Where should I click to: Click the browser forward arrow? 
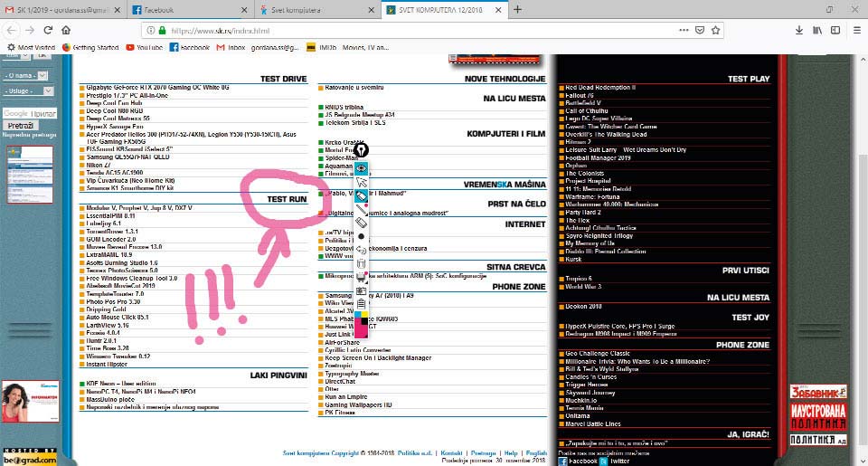(30, 30)
